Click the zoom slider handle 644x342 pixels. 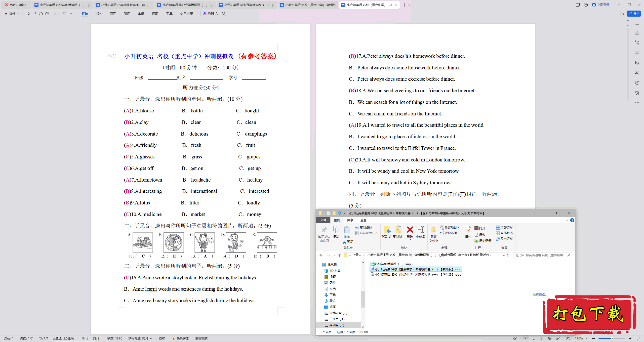pos(612,338)
